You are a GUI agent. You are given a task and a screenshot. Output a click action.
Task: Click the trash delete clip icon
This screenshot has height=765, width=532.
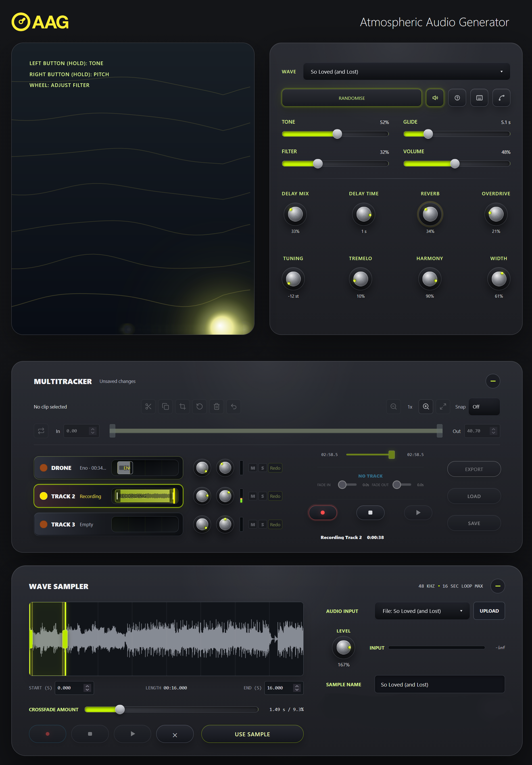[x=216, y=407]
